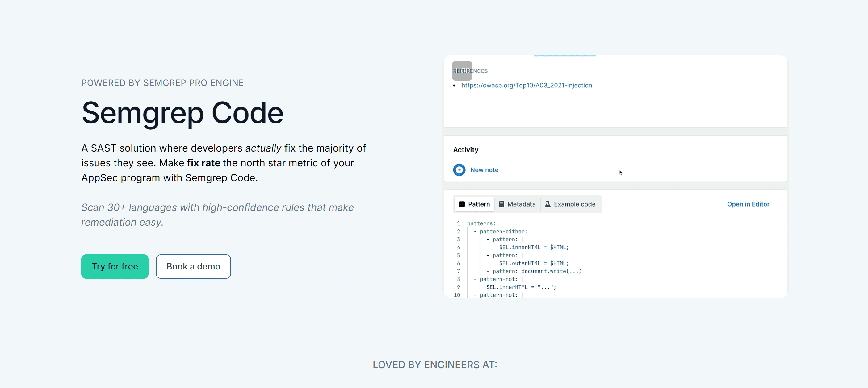
Task: Click the Example code flask icon
Action: [x=548, y=204]
